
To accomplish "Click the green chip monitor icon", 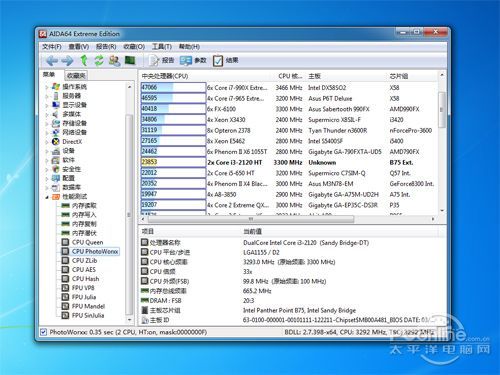I will pos(130,60).
